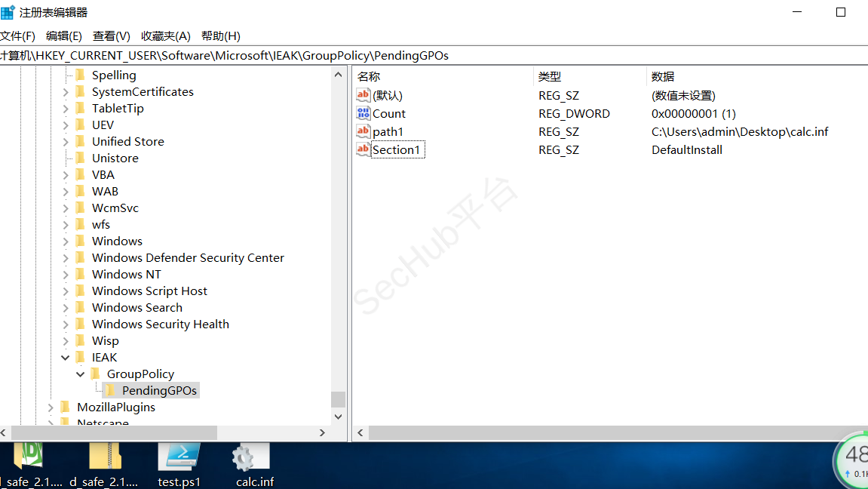Expand the Windows NT key
The height and width of the screenshot is (489, 868).
coord(66,275)
